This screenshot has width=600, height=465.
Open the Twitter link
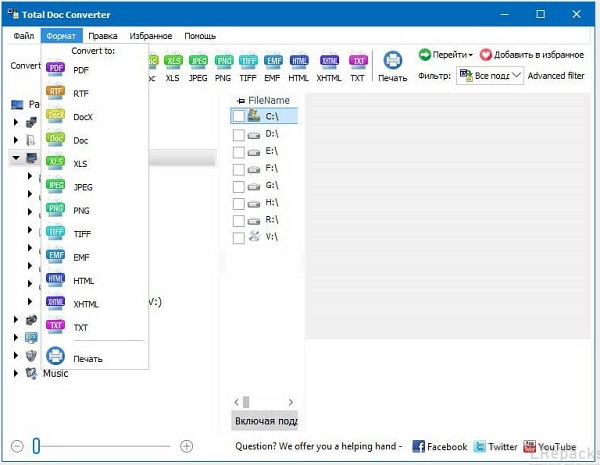(x=495, y=446)
